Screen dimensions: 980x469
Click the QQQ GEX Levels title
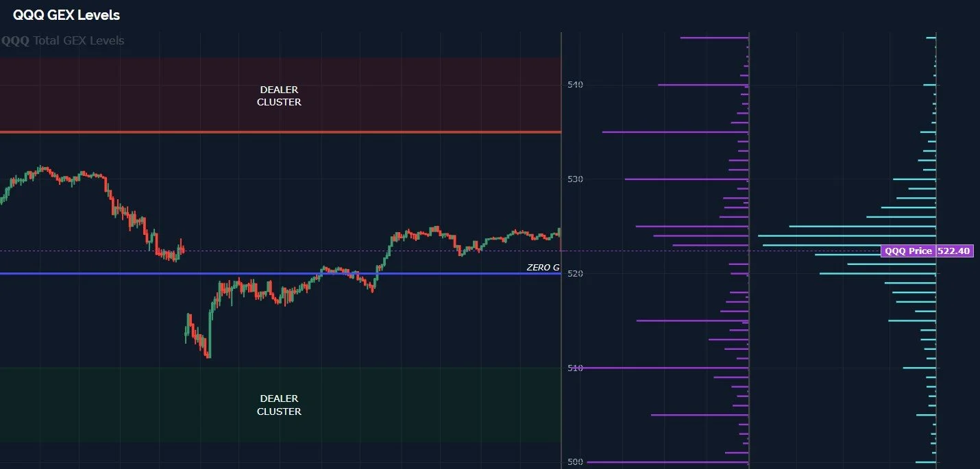tap(66, 15)
